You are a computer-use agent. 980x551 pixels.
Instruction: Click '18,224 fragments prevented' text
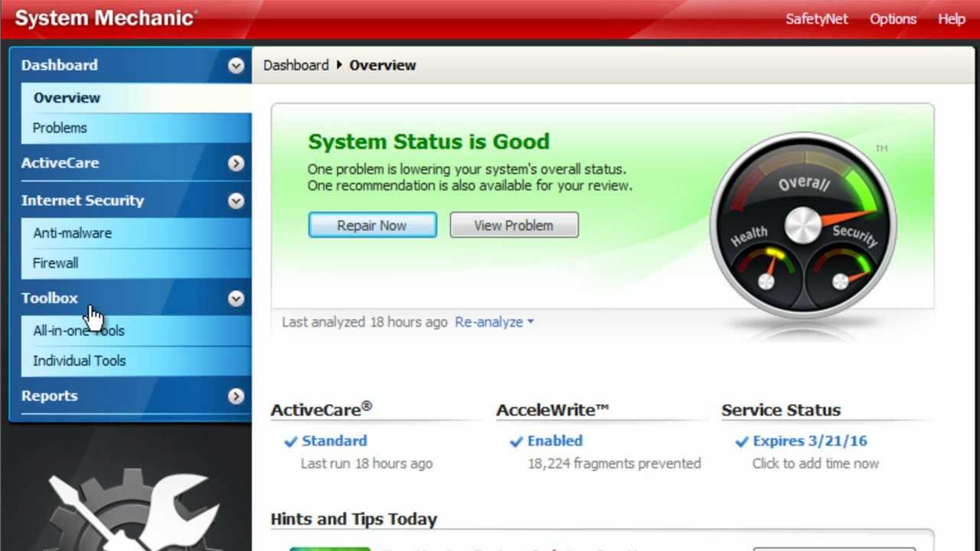(x=614, y=463)
